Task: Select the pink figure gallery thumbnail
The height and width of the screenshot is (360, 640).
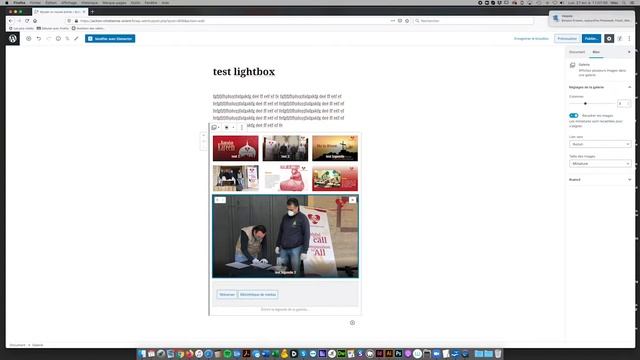Action: [x=285, y=178]
